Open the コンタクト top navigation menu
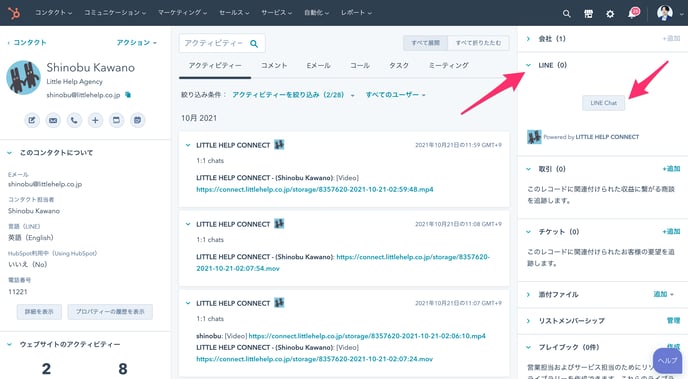 tap(54, 13)
